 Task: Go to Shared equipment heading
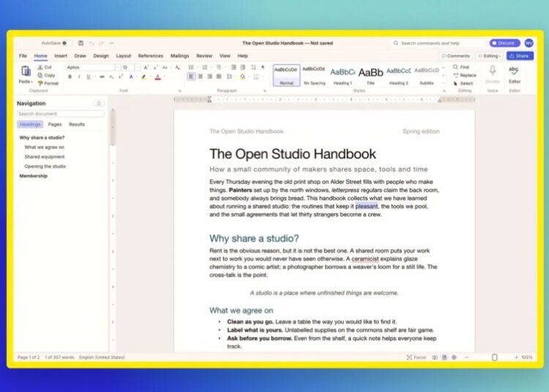click(x=45, y=157)
